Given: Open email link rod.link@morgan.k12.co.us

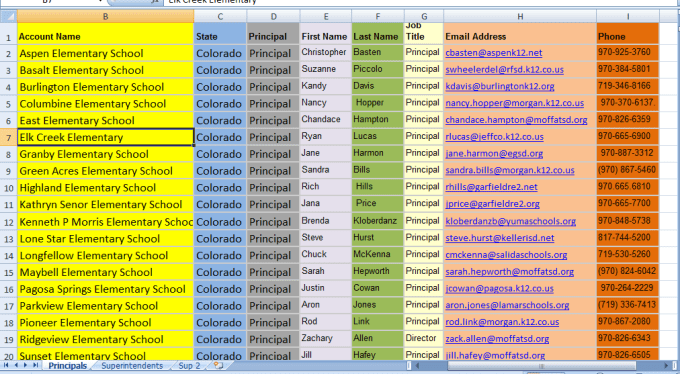Looking at the screenshot, I should coord(502,322).
